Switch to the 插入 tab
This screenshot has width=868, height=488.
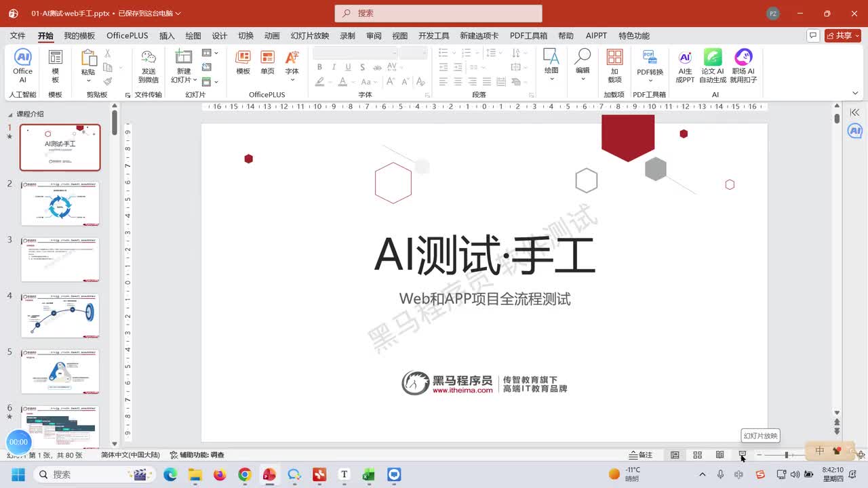(167, 36)
